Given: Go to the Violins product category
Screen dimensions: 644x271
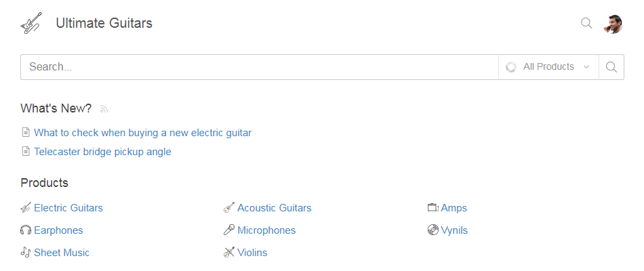Looking at the screenshot, I should (252, 253).
